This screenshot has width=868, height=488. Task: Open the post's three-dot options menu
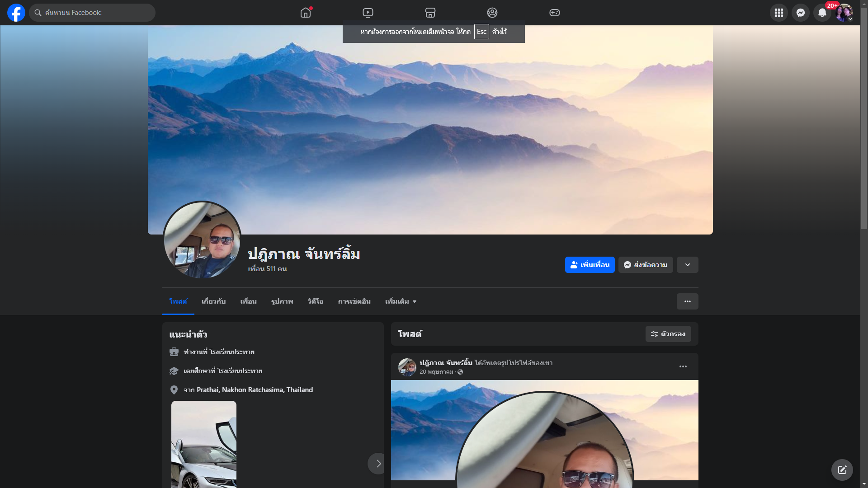pyautogui.click(x=683, y=366)
